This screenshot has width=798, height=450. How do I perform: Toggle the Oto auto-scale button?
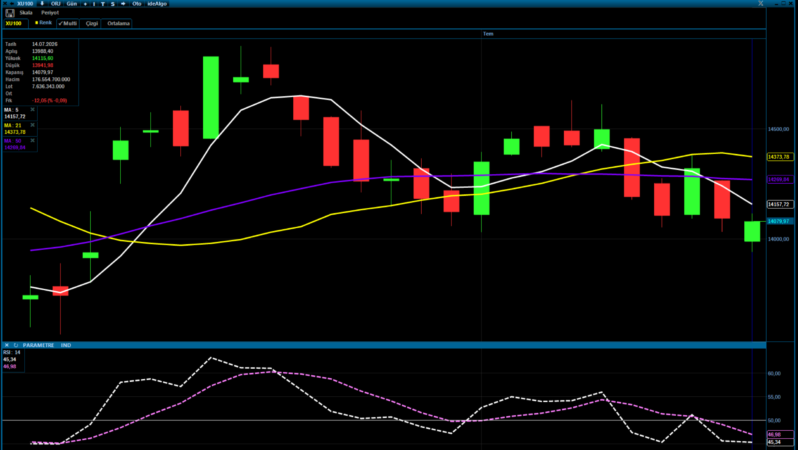[137, 4]
